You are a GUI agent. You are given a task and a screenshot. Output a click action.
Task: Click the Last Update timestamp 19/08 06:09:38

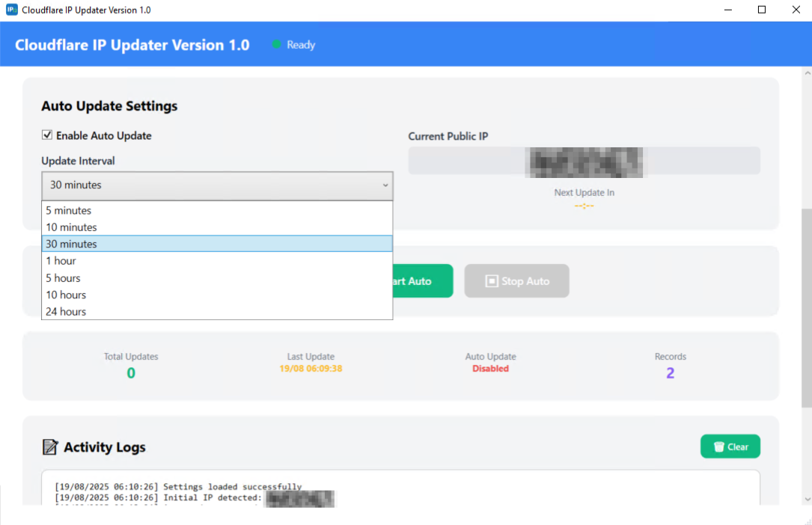[x=311, y=369]
